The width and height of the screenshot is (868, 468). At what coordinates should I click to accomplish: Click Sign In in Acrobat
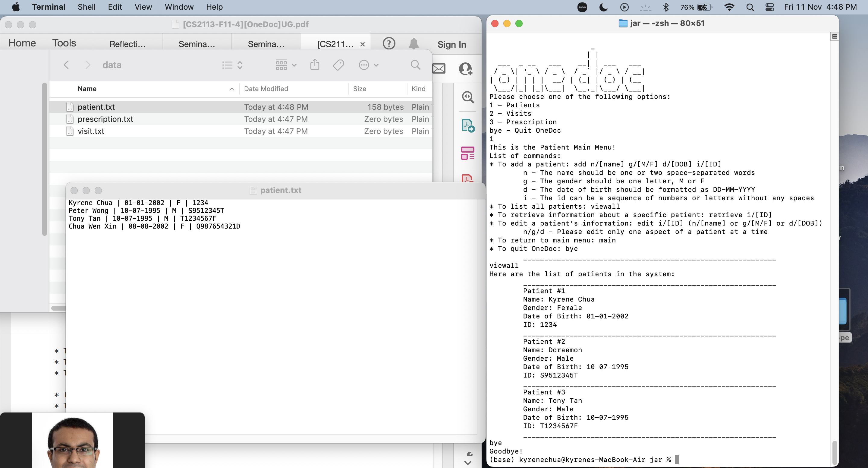pos(451,44)
